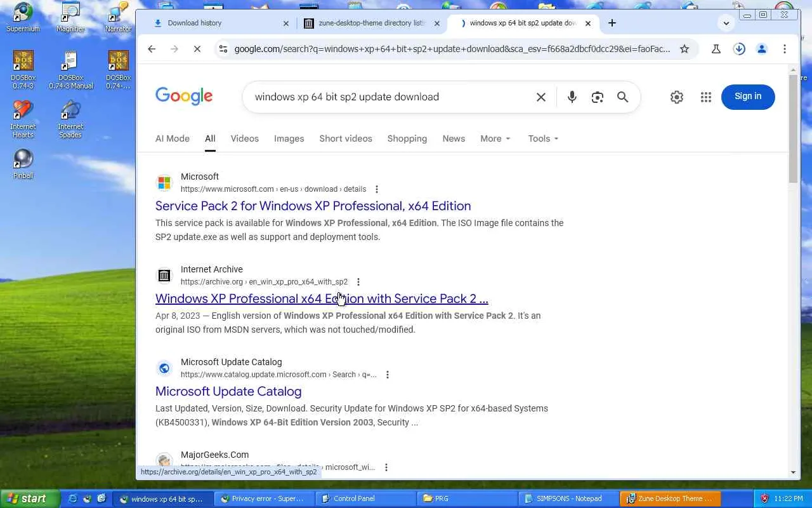
Task: Open the browser profile icon
Action: click(x=762, y=49)
